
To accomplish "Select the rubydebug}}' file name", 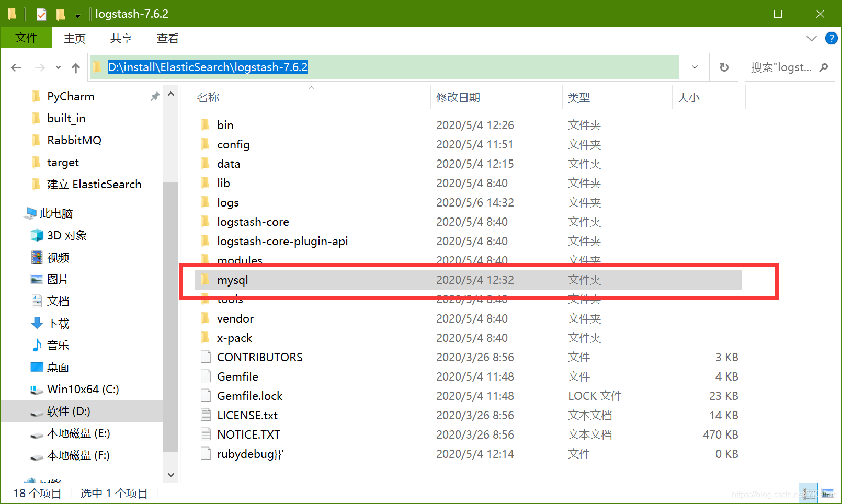I will click(251, 454).
